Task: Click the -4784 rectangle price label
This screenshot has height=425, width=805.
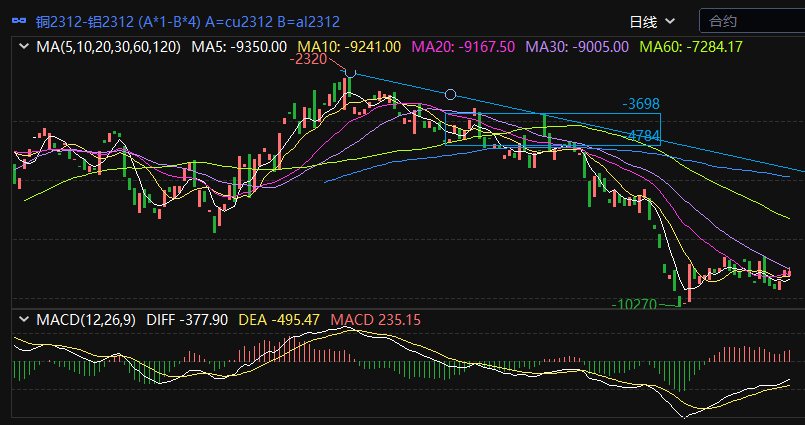Action: coord(641,135)
